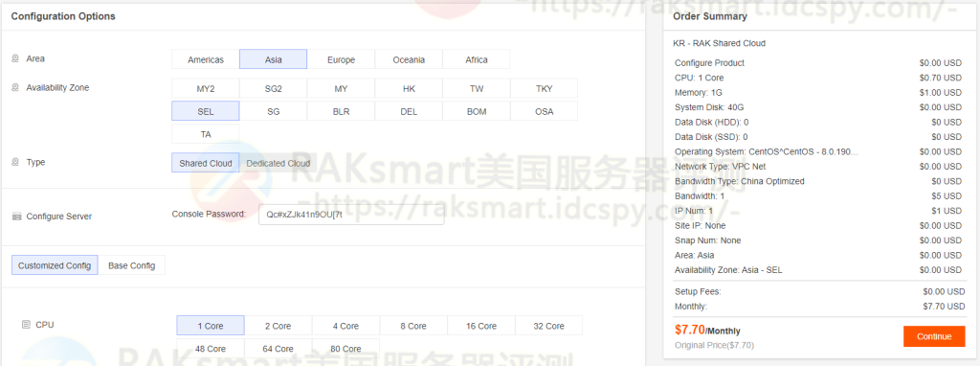Viewport: 980px width, 366px height.
Task: Click the Original Price($7.70) text
Action: click(715, 345)
